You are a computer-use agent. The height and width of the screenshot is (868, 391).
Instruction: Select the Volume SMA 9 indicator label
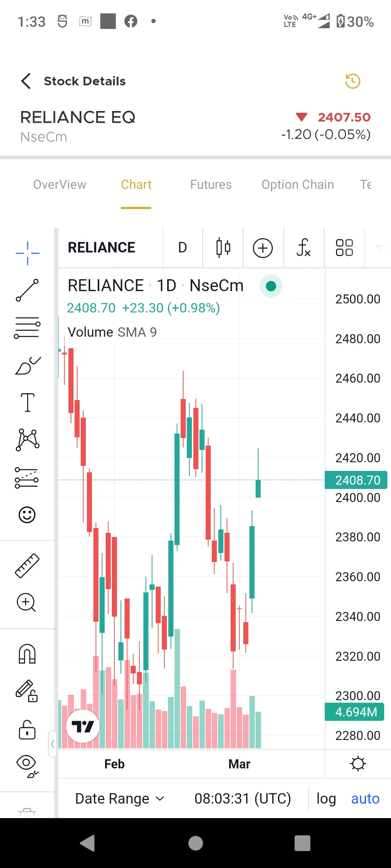coord(112,332)
